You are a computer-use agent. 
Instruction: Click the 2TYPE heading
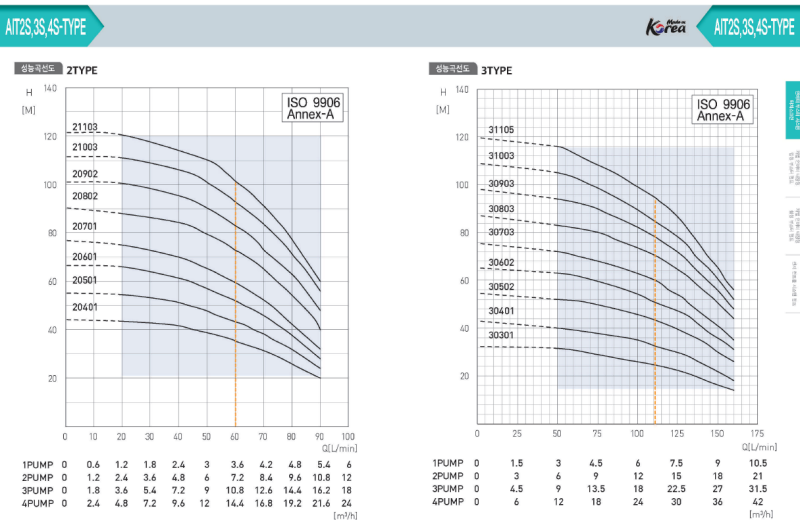pyautogui.click(x=82, y=70)
